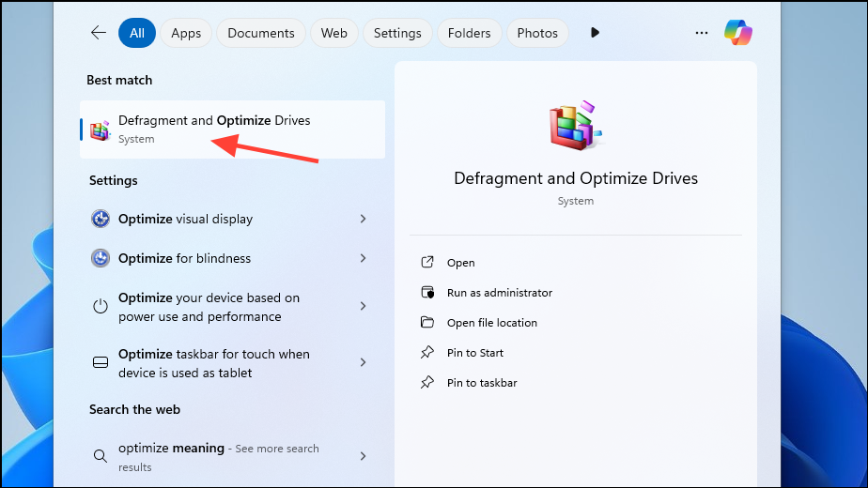Click the magnifier icon beside optimize meaning
Screen dimensions: 868x488
point(101,456)
